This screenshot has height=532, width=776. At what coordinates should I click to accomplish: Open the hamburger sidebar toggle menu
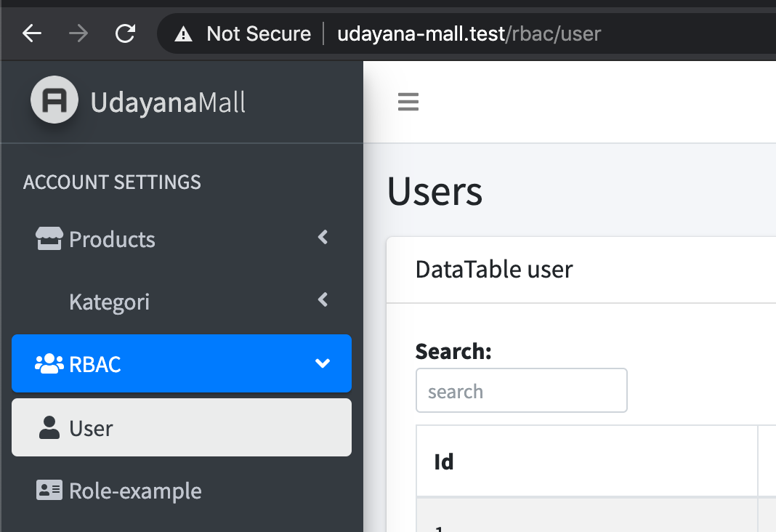408,102
